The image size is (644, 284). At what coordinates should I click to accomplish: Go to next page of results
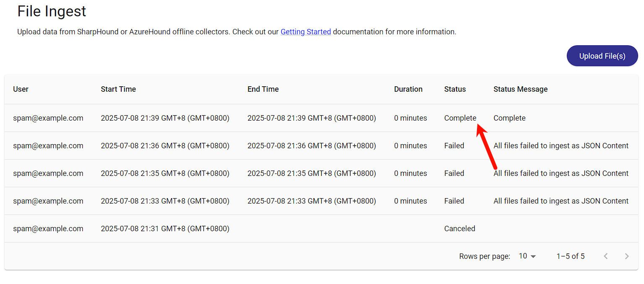pos(626,256)
